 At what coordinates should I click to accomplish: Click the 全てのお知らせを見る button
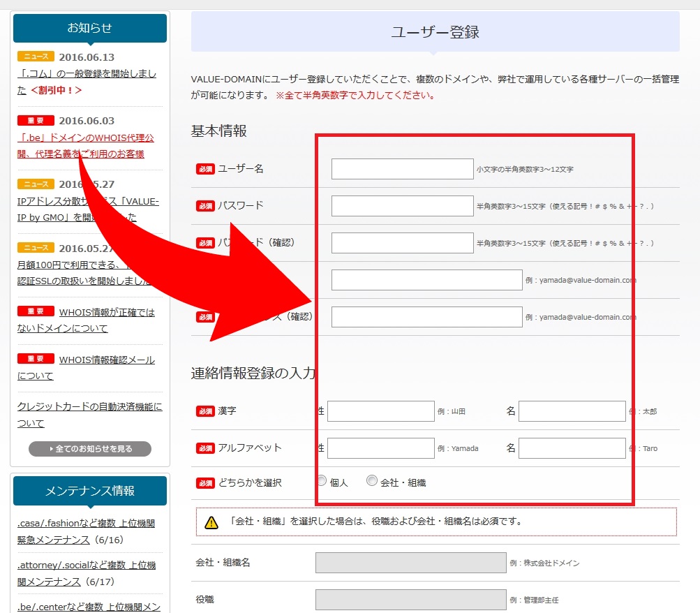tap(90, 449)
